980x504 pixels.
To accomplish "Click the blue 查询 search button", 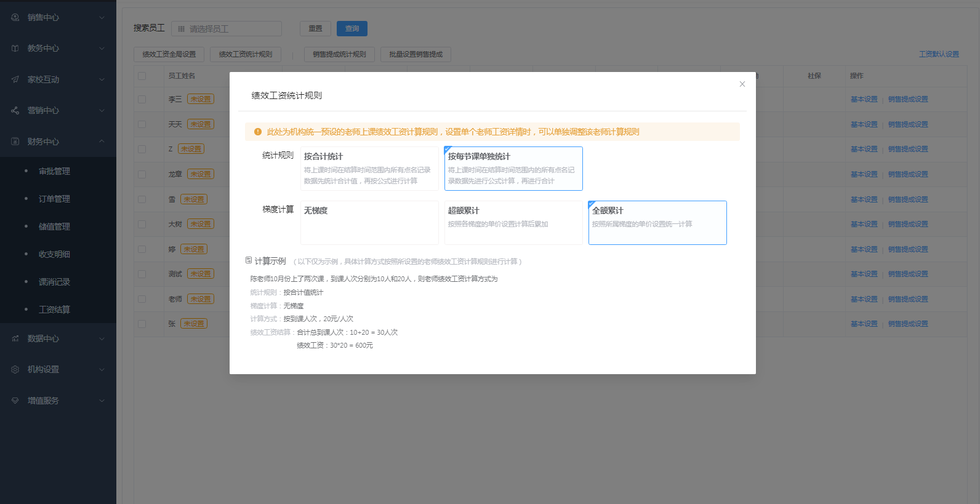I will point(352,28).
